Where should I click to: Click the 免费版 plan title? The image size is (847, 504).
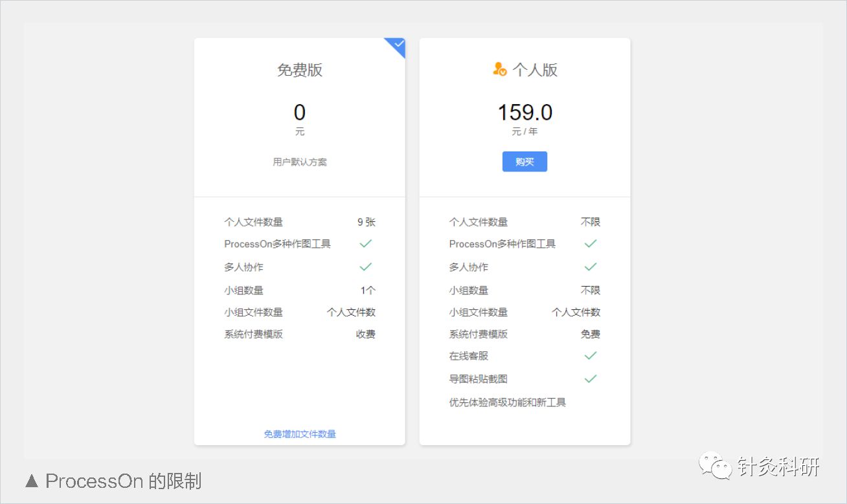tap(300, 70)
